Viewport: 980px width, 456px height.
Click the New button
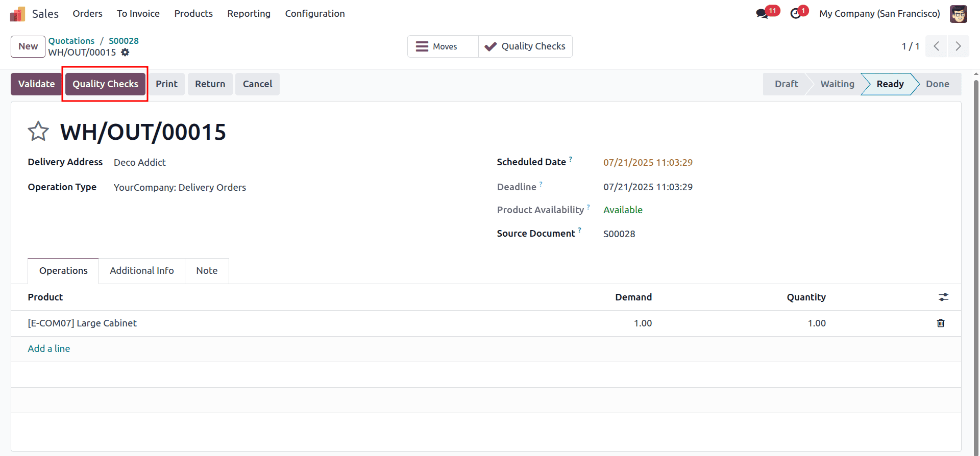coord(28,46)
